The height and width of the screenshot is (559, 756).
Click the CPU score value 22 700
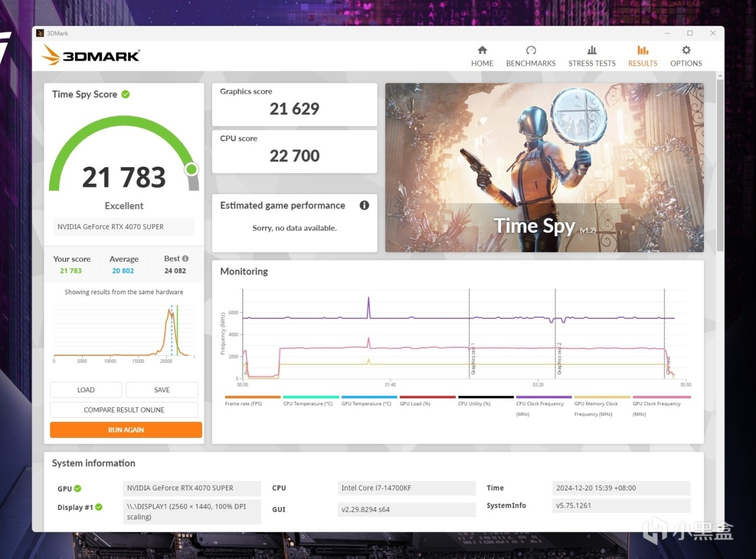pos(294,156)
